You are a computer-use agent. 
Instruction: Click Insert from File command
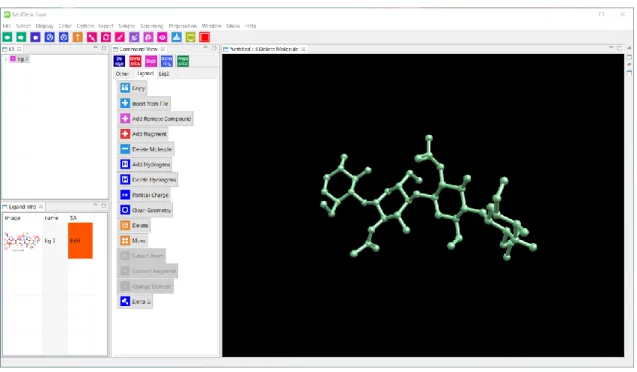click(144, 104)
